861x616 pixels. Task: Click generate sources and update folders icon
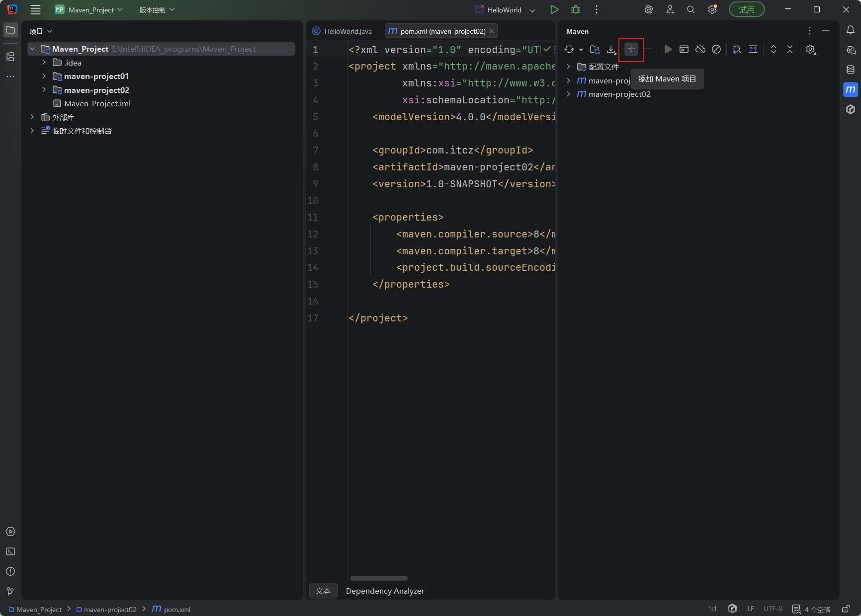pyautogui.click(x=595, y=49)
